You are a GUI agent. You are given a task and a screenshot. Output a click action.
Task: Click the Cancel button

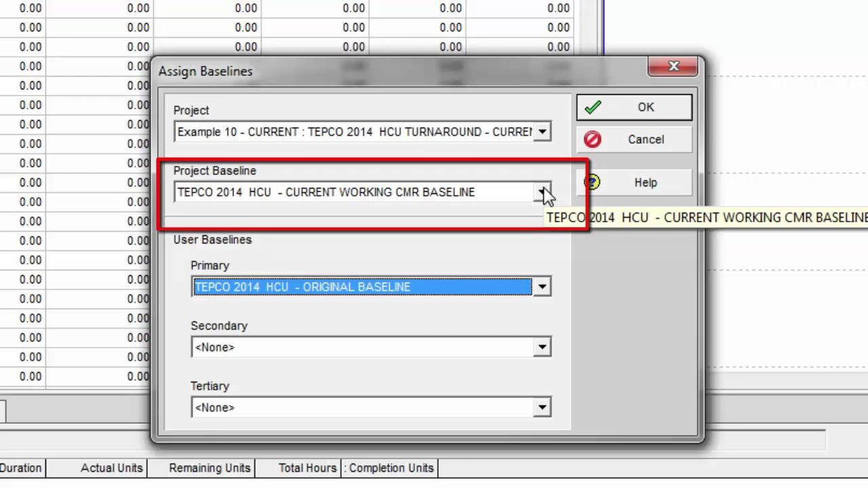point(635,140)
